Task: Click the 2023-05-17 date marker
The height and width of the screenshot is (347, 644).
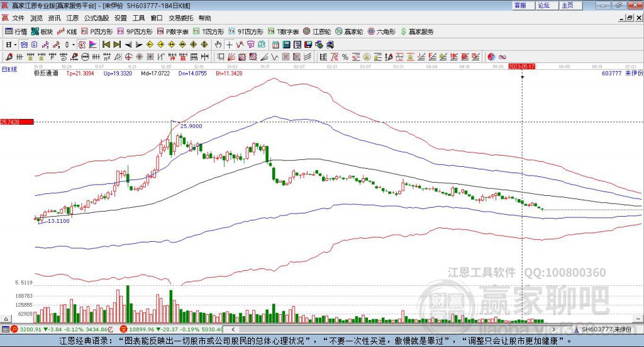Action: (x=521, y=67)
